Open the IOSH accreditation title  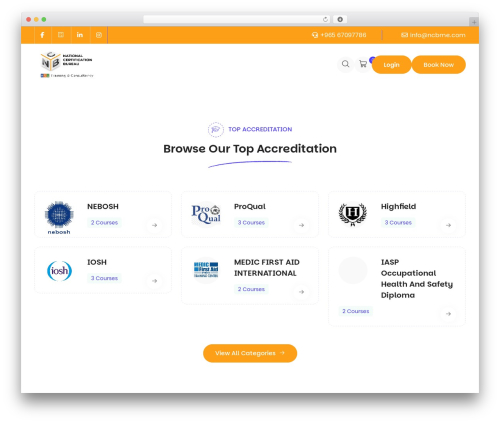97,262
